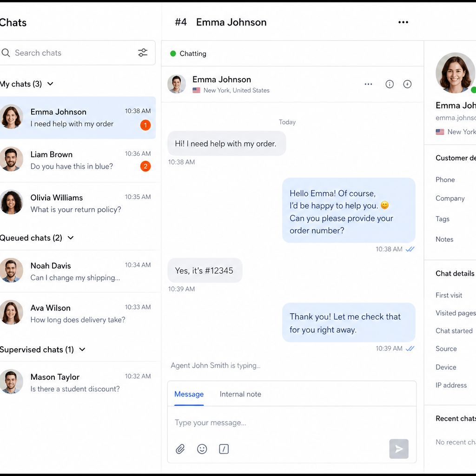476x476 pixels.
Task: Click '#4 Emma Johnson' chat title
Action: (x=220, y=22)
